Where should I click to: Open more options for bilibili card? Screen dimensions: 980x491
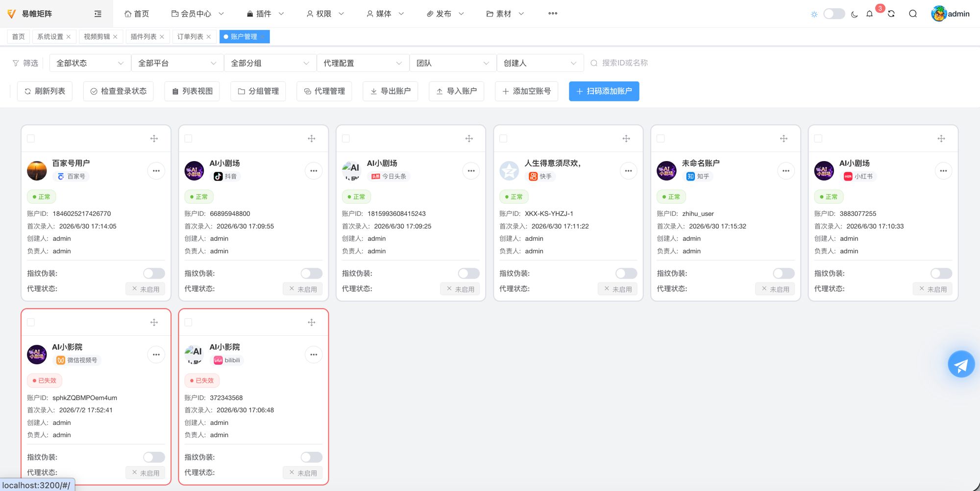(x=314, y=354)
